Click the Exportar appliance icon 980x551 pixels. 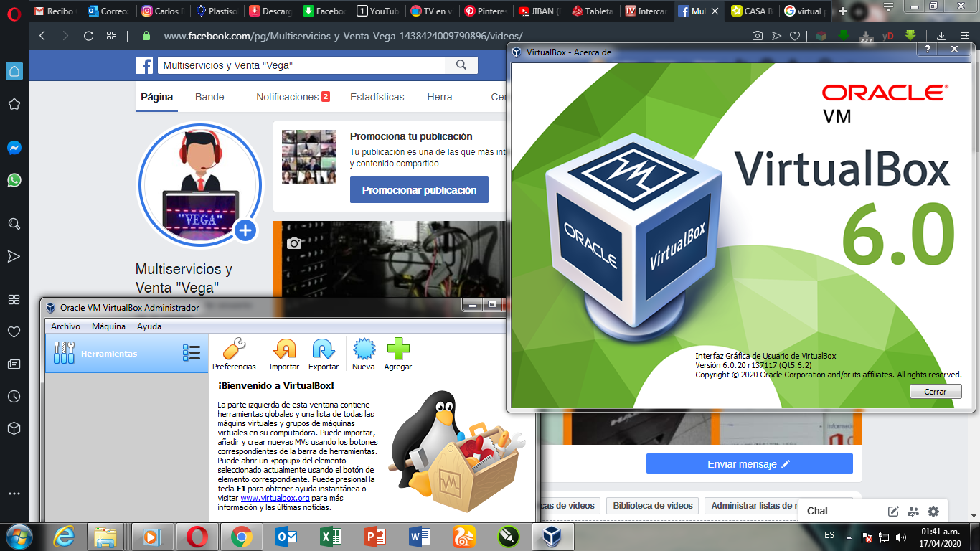pyautogui.click(x=324, y=354)
